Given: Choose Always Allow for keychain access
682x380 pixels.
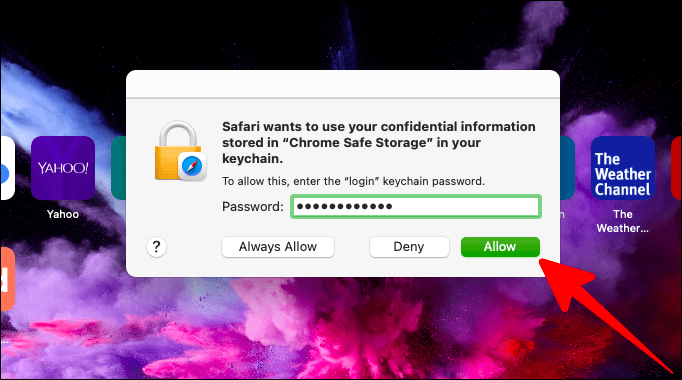Looking at the screenshot, I should tap(278, 247).
